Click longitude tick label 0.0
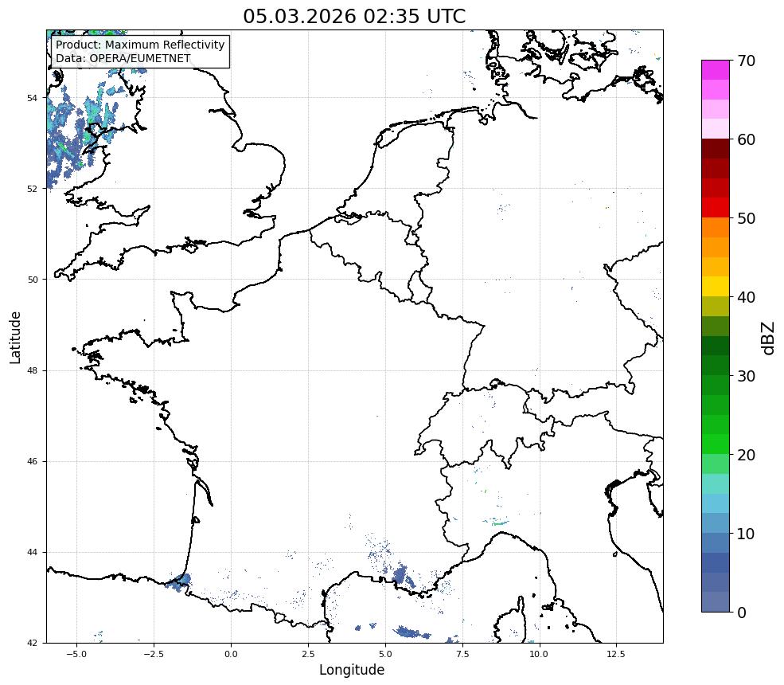 click(231, 654)
